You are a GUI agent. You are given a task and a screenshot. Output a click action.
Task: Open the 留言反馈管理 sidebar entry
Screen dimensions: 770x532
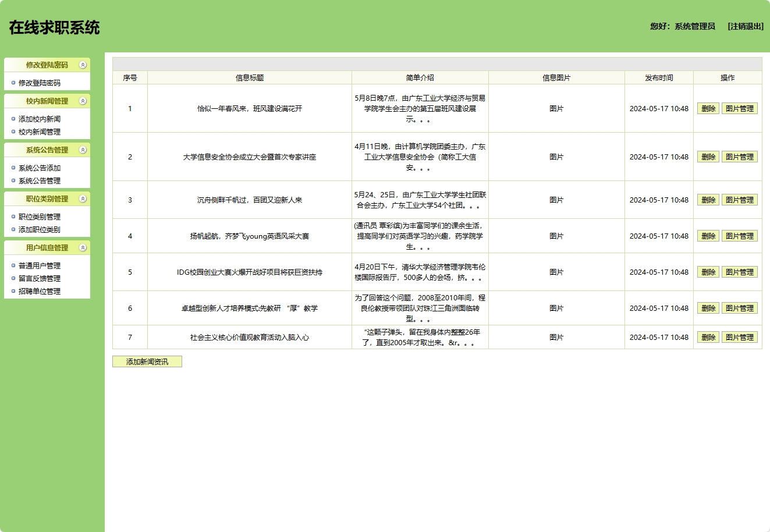[41, 278]
